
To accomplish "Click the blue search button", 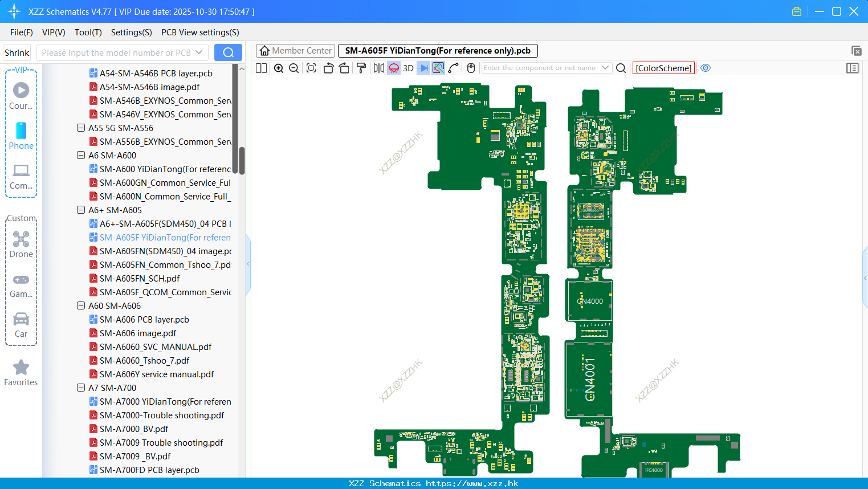I will point(228,52).
